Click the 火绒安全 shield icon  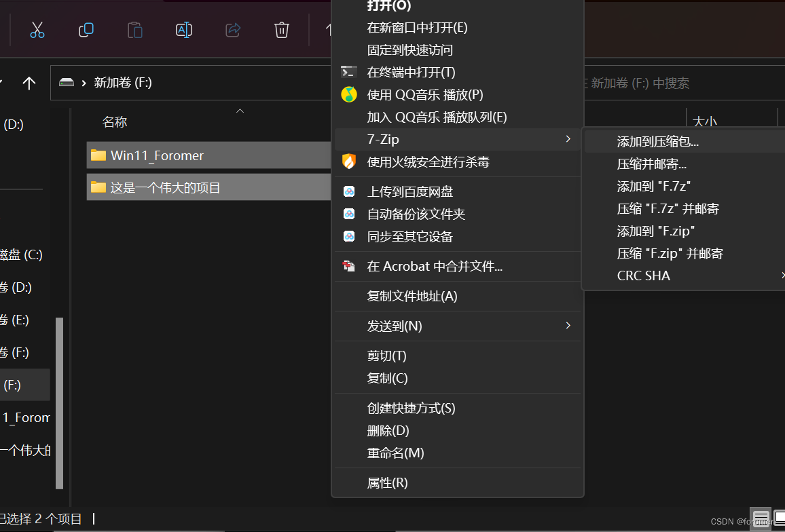[349, 161]
